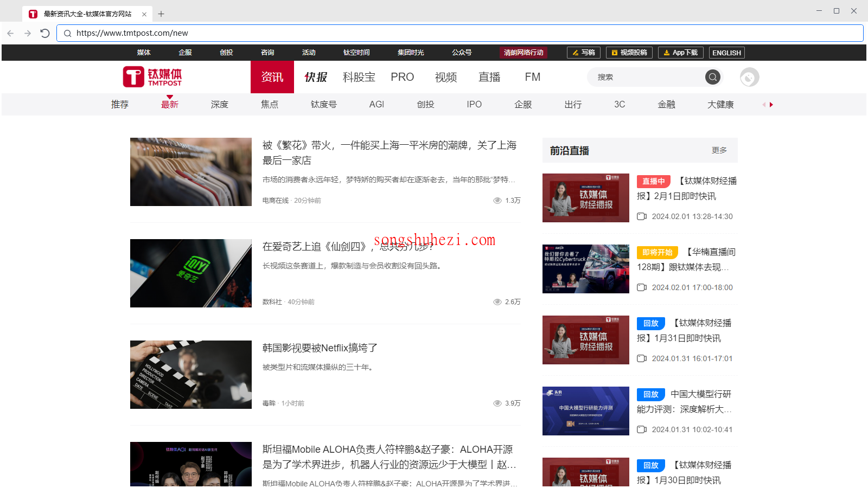The height and width of the screenshot is (488, 868).
Task: Open the 活动 top menu item
Action: (x=309, y=53)
